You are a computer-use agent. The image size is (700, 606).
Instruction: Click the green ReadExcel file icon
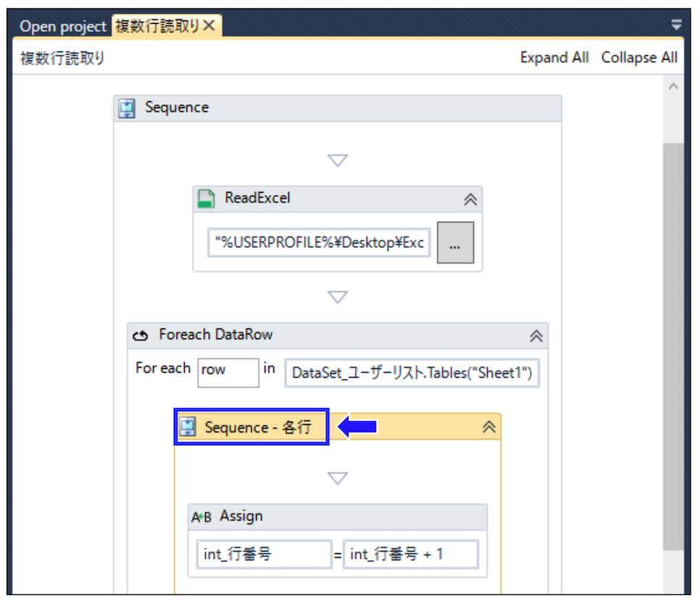coord(207,199)
